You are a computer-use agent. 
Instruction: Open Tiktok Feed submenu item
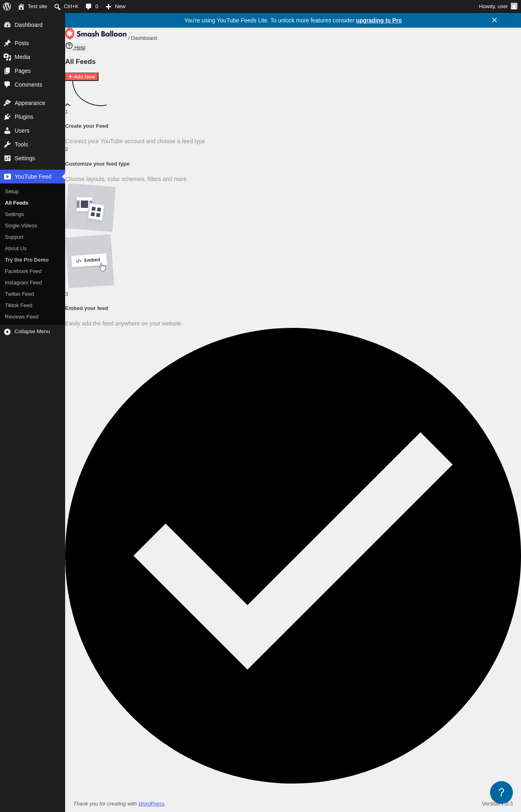click(33, 306)
